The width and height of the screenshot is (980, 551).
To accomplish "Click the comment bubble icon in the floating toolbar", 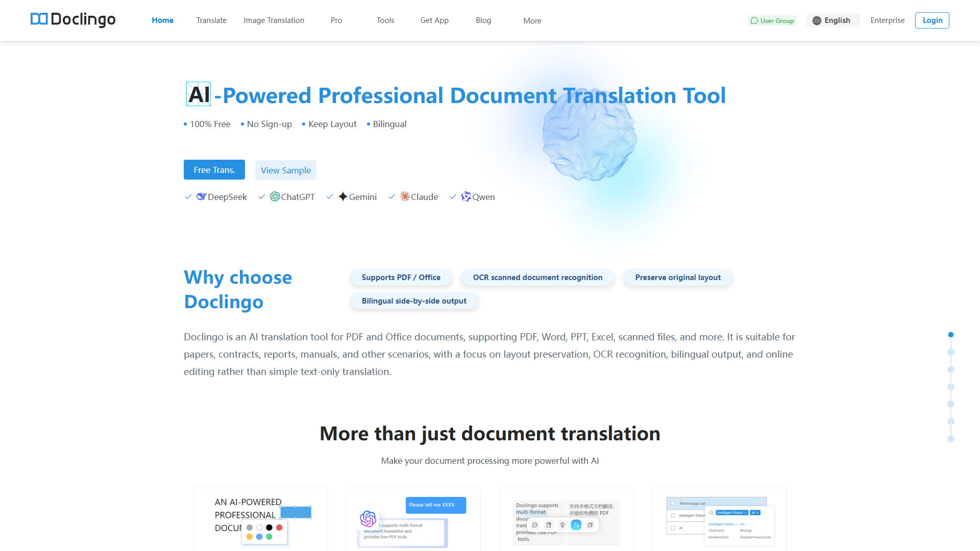I will click(535, 525).
